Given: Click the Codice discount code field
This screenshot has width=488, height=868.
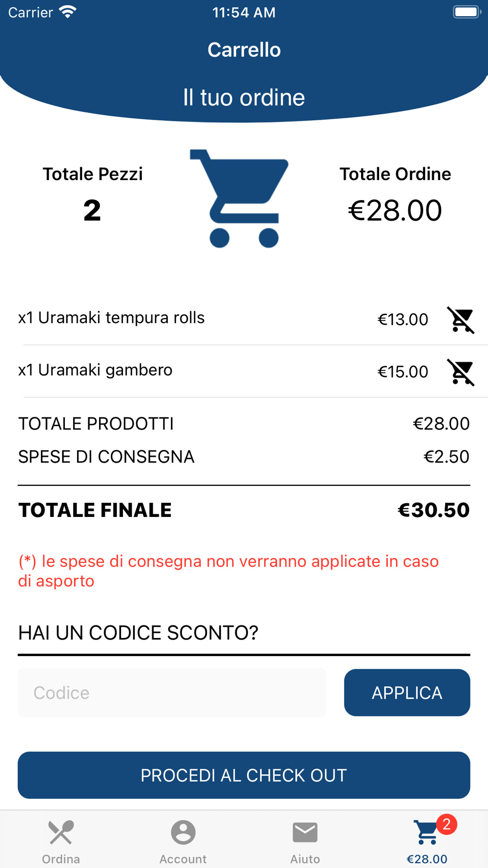Looking at the screenshot, I should (x=172, y=693).
